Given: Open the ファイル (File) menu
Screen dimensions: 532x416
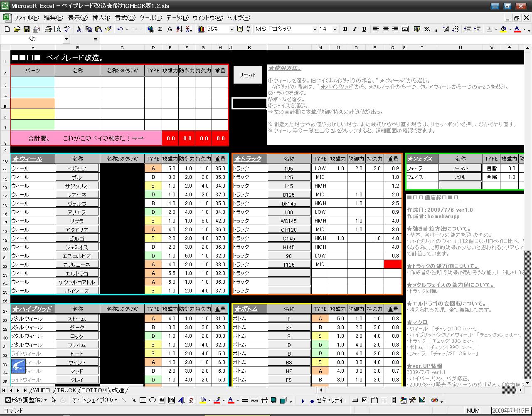Looking at the screenshot, I should click(x=26, y=18).
